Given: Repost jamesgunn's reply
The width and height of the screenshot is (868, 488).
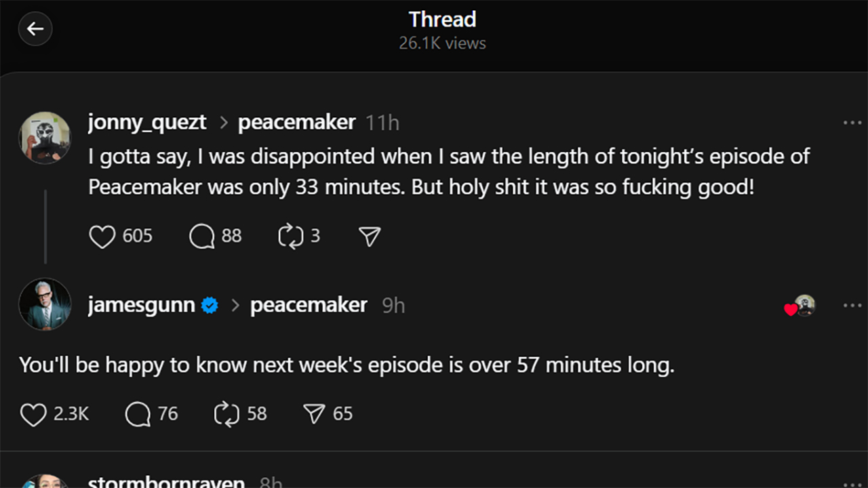Looking at the screenshot, I should [x=226, y=414].
